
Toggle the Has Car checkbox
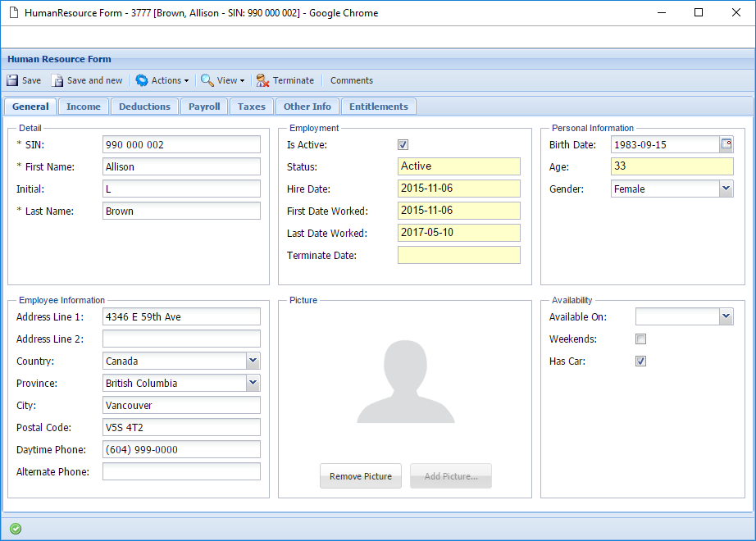(641, 361)
